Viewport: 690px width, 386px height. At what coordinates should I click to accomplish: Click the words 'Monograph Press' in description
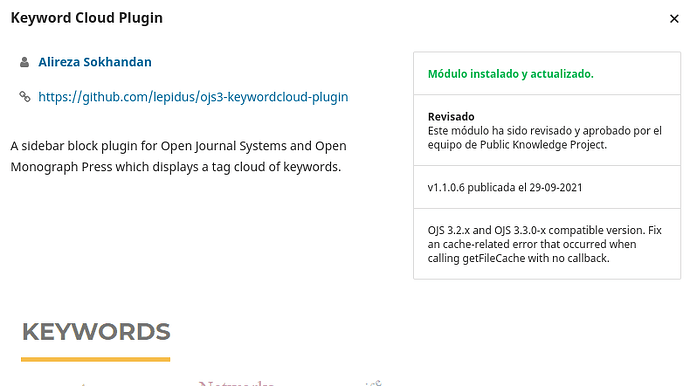61,167
